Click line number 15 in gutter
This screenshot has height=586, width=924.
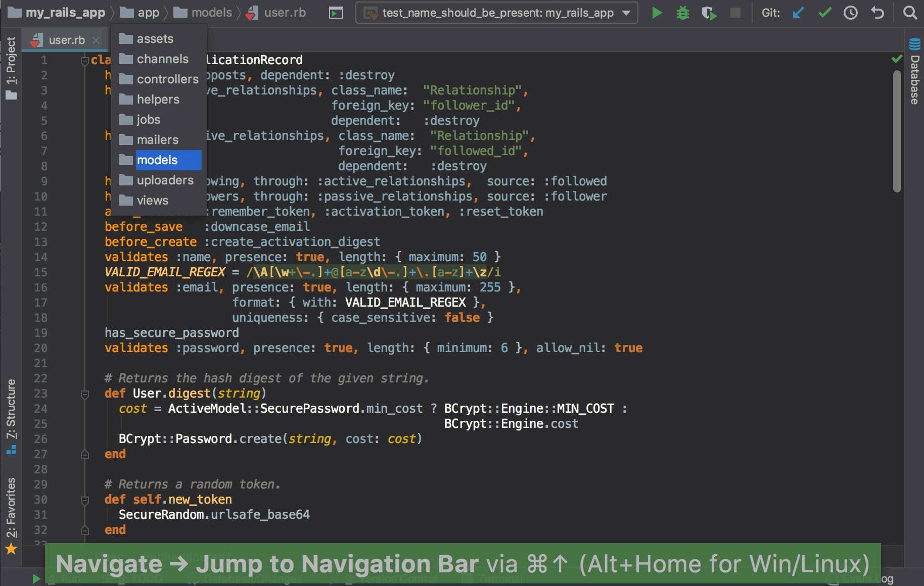pos(40,272)
